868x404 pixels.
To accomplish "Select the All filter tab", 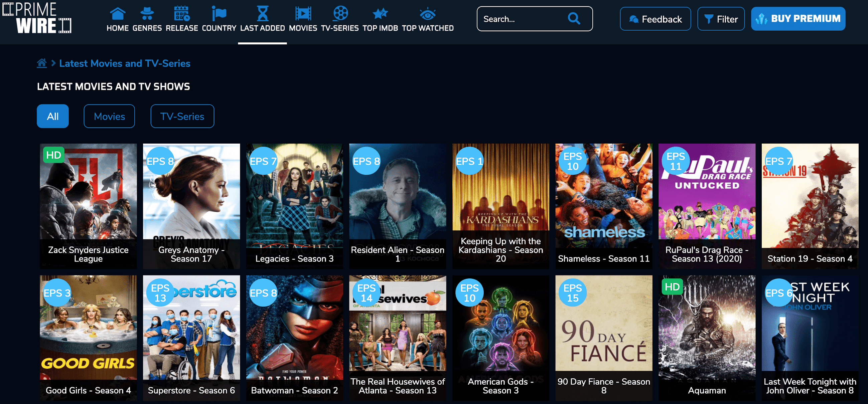I will (52, 116).
